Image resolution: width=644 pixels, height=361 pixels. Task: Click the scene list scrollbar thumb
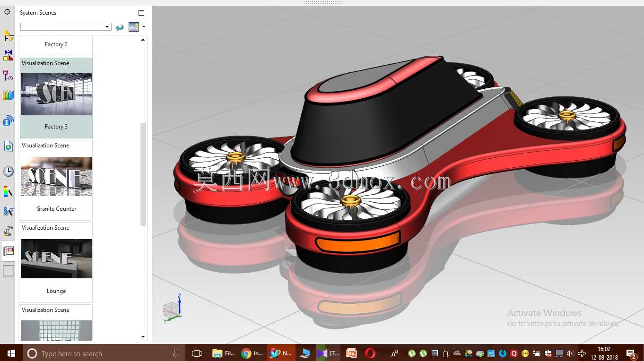pos(143,174)
